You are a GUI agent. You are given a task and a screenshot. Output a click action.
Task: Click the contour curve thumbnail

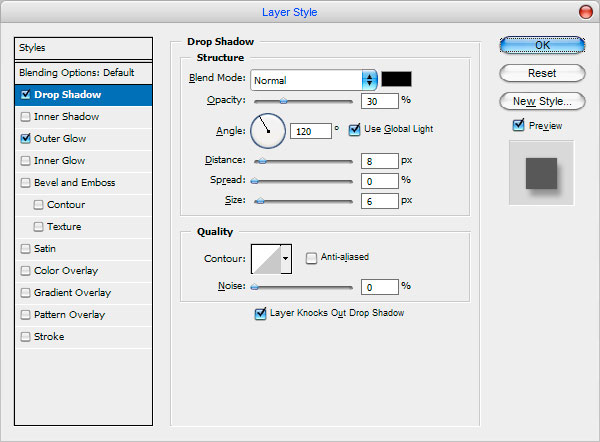click(x=266, y=259)
